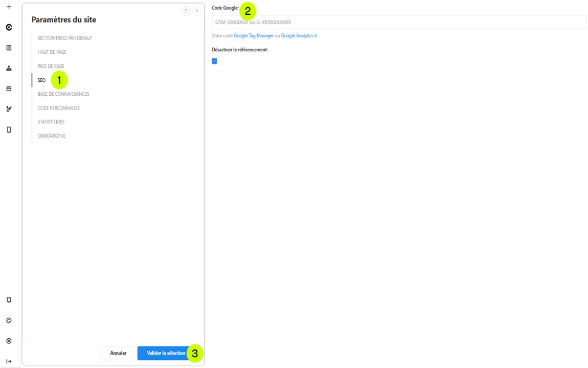
Task: Click the logout arrow icon at bottom
Action: [9, 361]
